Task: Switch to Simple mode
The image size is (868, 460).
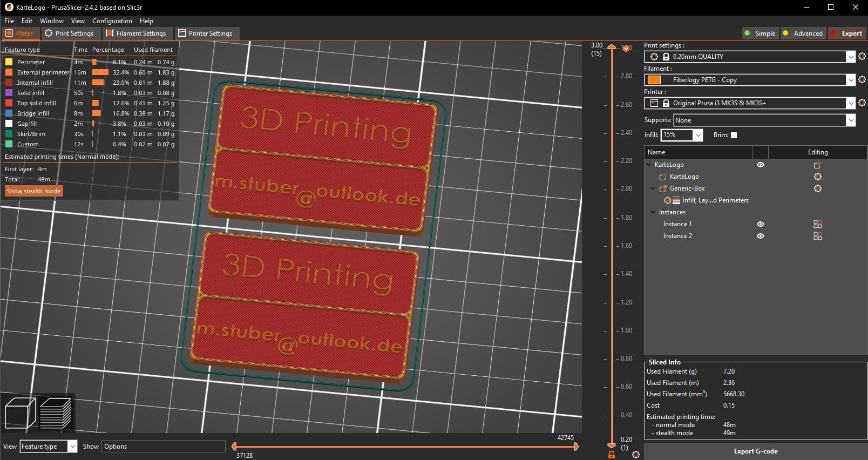Action: point(760,33)
